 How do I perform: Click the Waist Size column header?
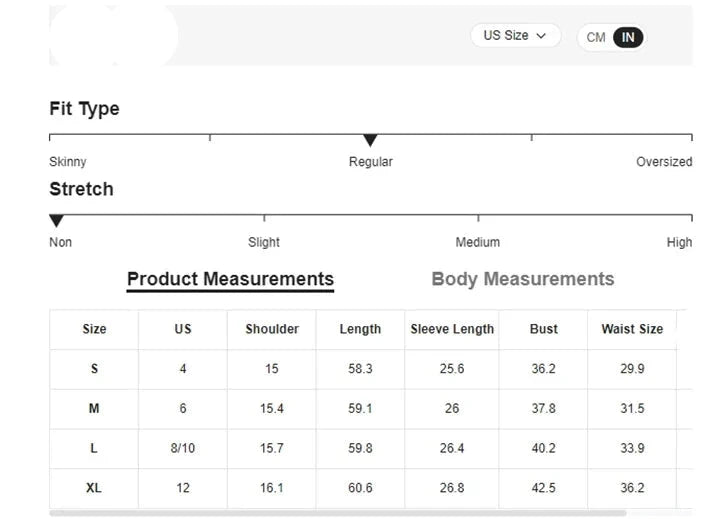click(x=632, y=329)
